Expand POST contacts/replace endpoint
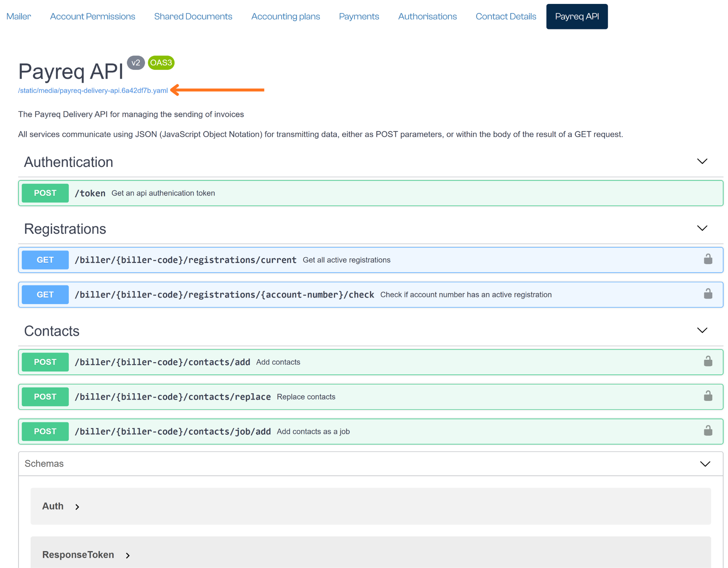Image resolution: width=728 pixels, height=568 pixels. (x=370, y=397)
